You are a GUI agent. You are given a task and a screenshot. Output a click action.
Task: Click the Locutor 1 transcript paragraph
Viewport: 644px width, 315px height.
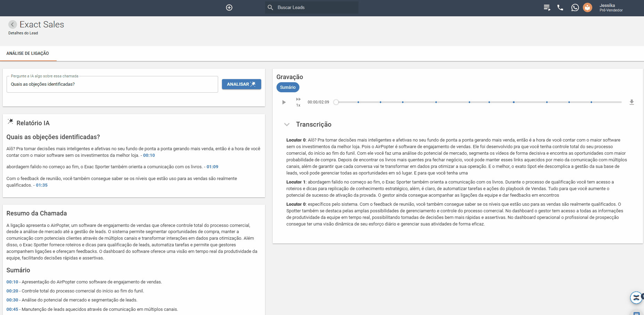(x=450, y=189)
